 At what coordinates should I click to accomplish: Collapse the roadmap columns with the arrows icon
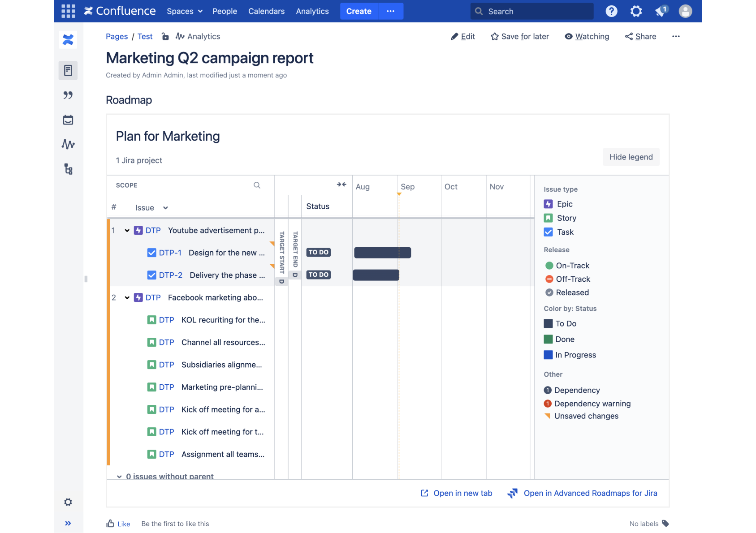[341, 184]
